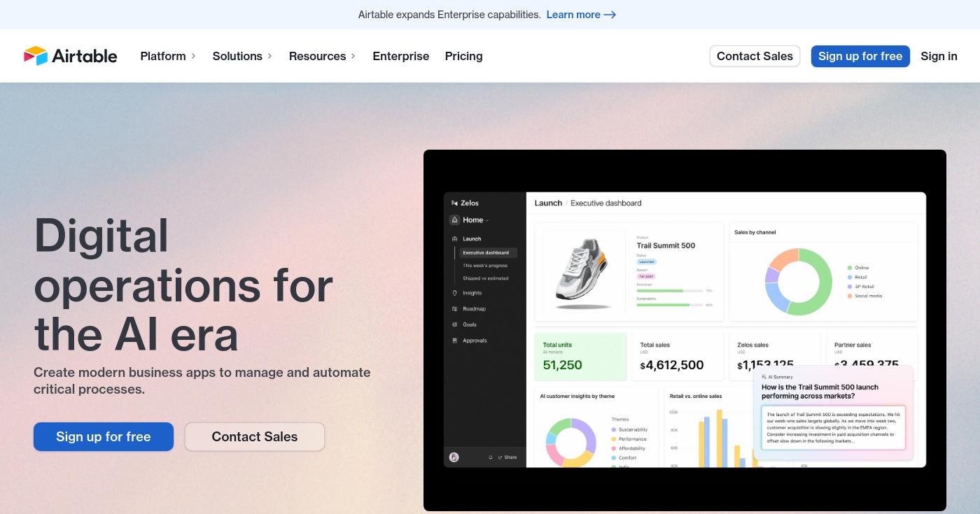Click the AI Summary sparkle icon

764,377
